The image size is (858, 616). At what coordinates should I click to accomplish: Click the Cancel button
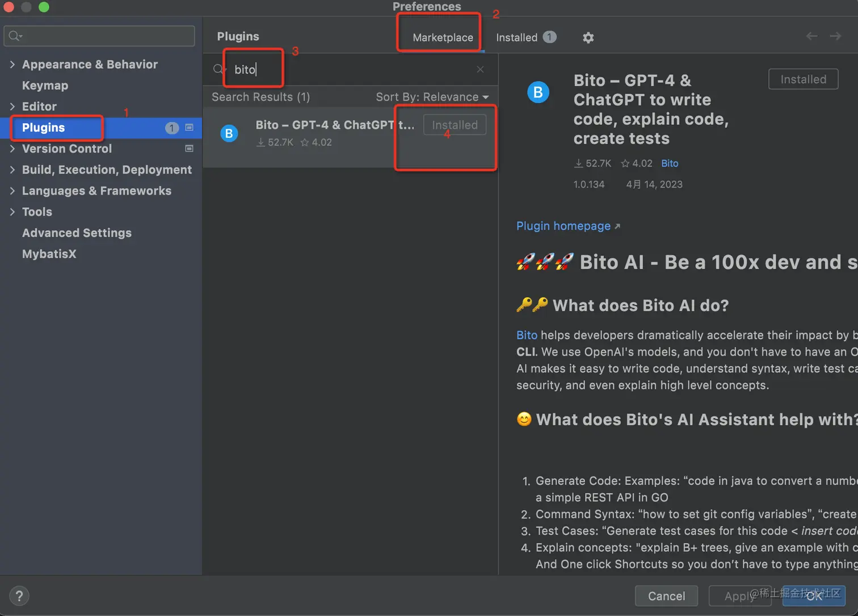pyautogui.click(x=666, y=596)
